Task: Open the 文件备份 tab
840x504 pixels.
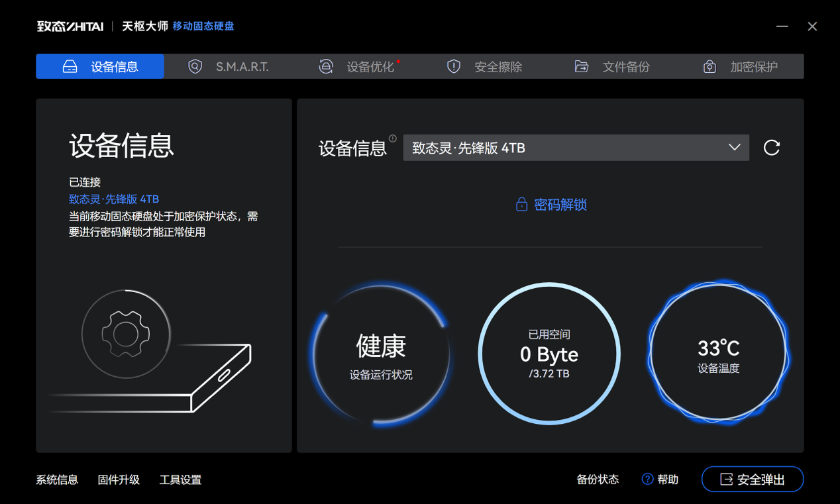Action: (625, 67)
